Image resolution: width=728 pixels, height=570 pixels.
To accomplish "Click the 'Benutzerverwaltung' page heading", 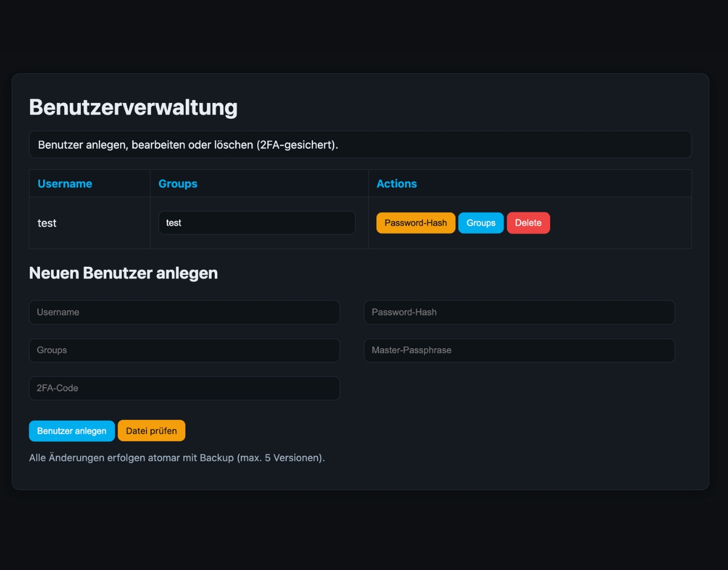I will pos(133,107).
